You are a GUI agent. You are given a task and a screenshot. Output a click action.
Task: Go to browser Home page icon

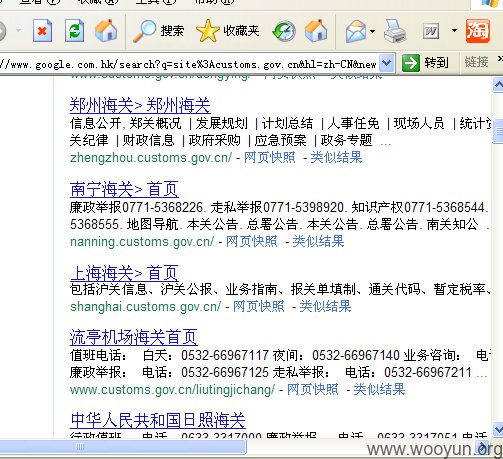tap(106, 31)
